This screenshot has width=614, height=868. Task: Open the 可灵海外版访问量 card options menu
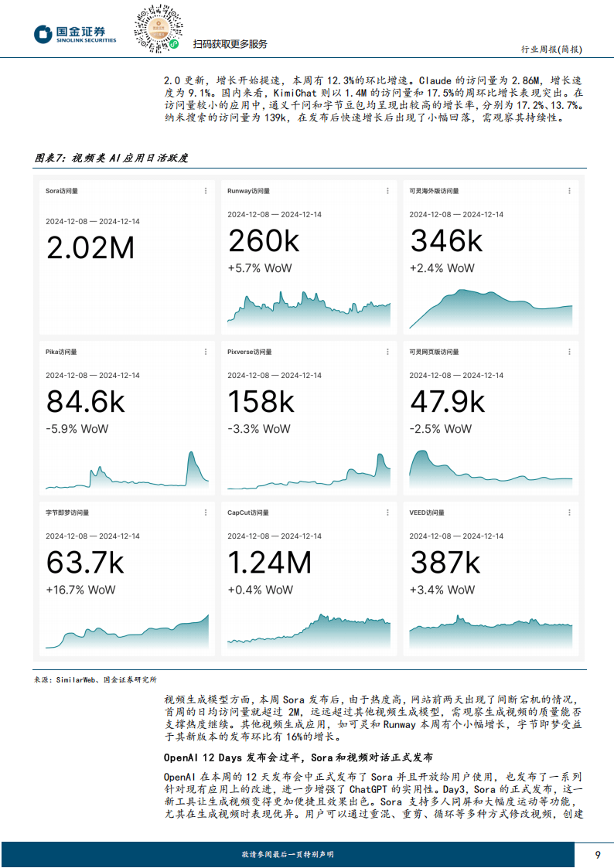click(569, 191)
